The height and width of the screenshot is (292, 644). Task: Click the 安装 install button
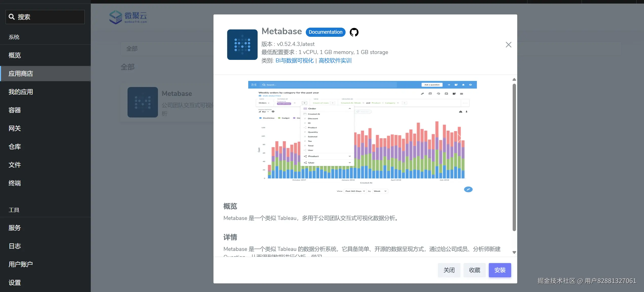click(x=500, y=270)
